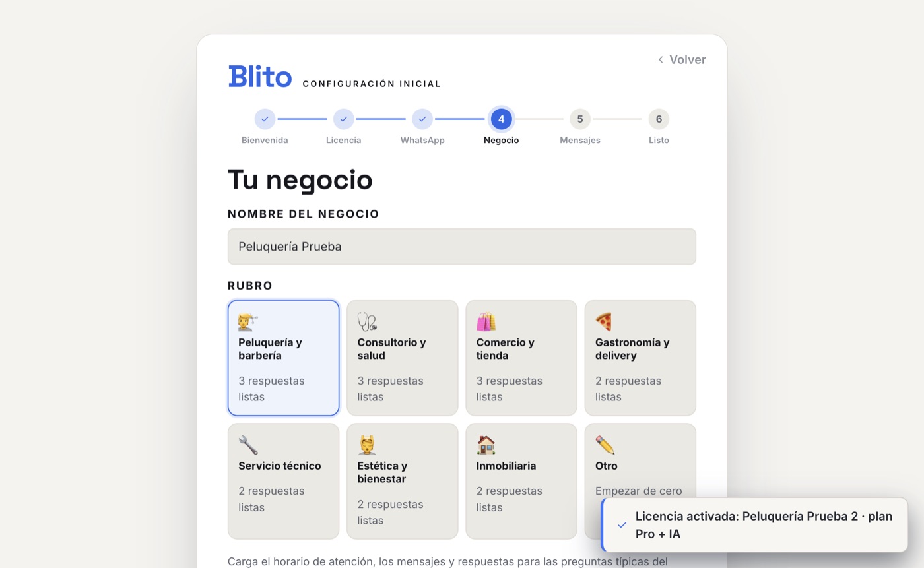
Task: Focus the Nombre del negocio field
Action: [x=462, y=247]
